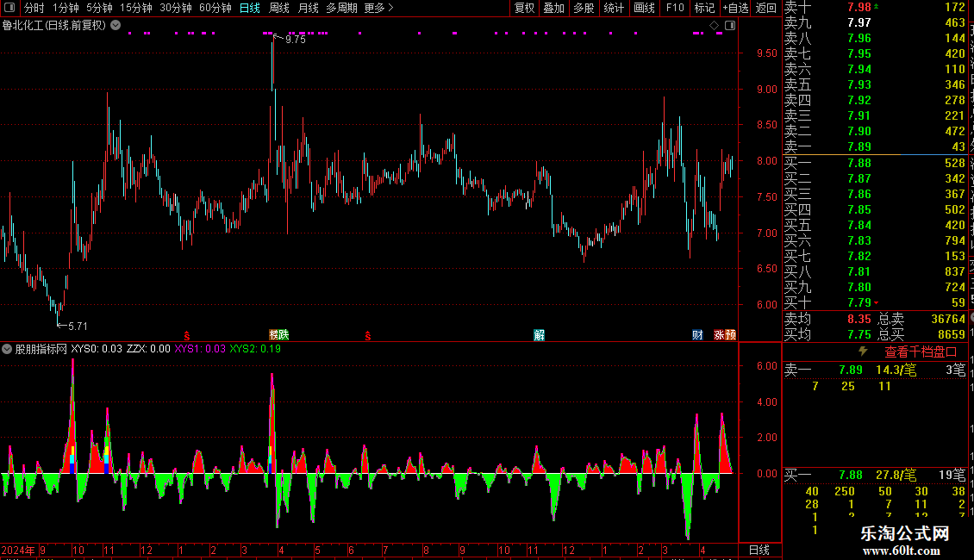The height and width of the screenshot is (560, 974).
Task: Click the 榜 event marker icon
Action: point(274,334)
